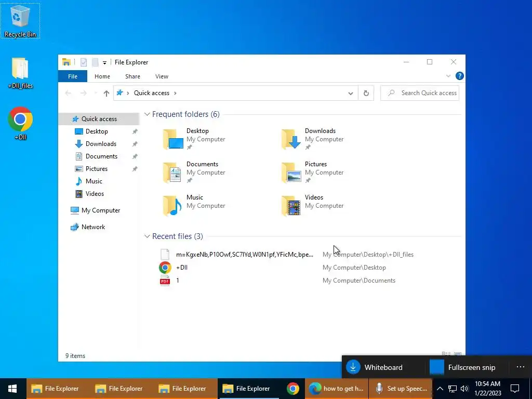Viewport: 532px width, 399px height.
Task: Open the Windows Start menu
Action: point(12,389)
